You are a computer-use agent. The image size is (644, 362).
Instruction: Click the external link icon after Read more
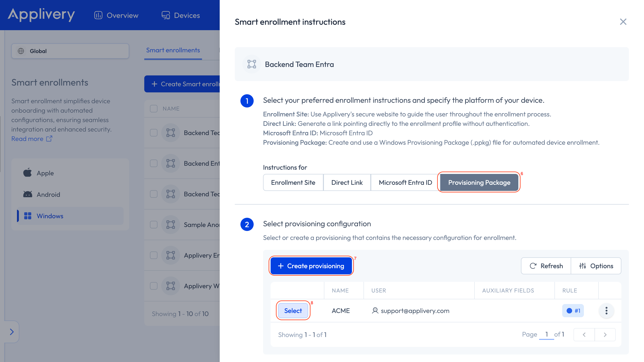49,139
